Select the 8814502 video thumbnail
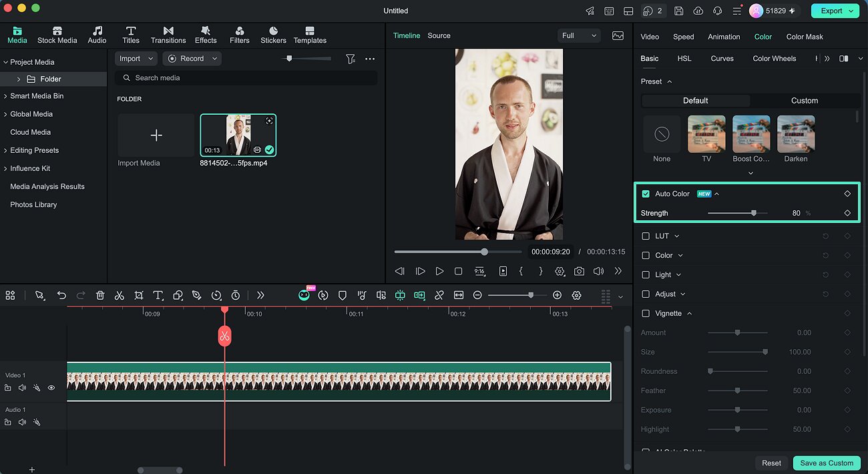This screenshot has width=868, height=474. 238,136
